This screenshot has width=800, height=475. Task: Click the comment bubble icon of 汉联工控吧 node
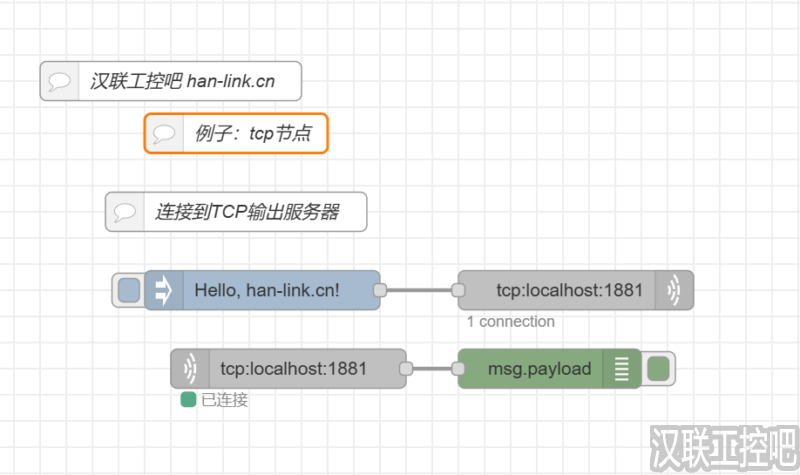60,81
